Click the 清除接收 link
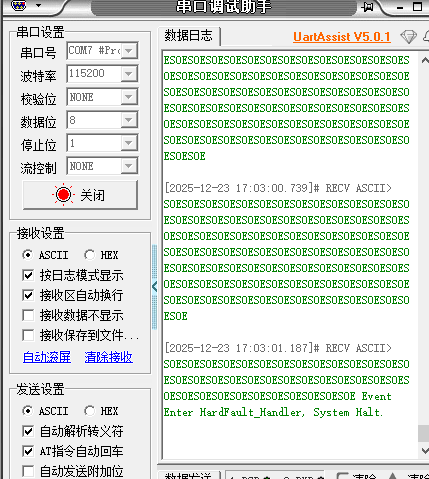Image resolution: width=429 pixels, height=479 pixels. [x=109, y=357]
